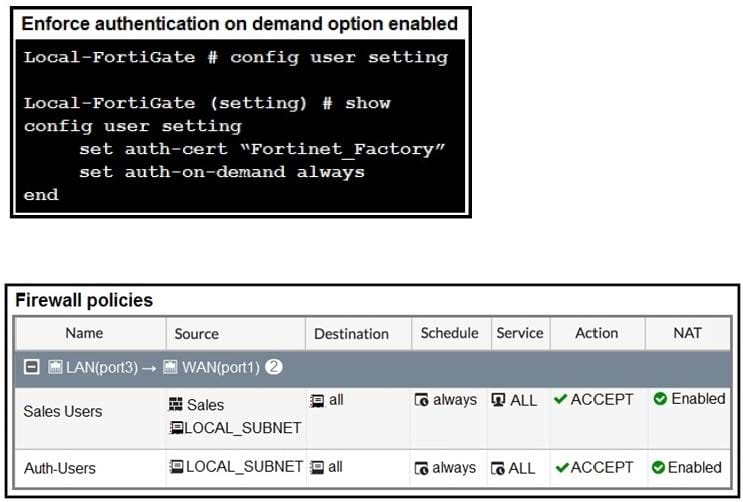Sort by the Source column header
The width and height of the screenshot is (743, 502).
coord(197,334)
